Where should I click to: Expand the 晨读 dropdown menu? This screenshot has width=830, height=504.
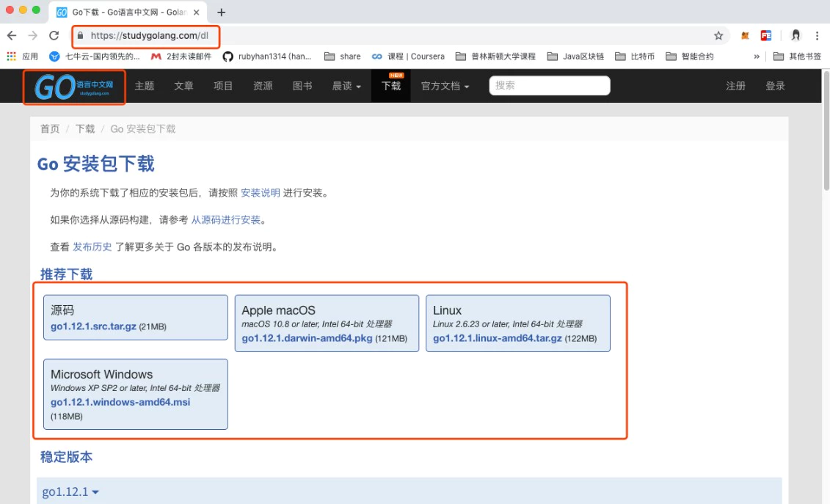click(x=346, y=86)
